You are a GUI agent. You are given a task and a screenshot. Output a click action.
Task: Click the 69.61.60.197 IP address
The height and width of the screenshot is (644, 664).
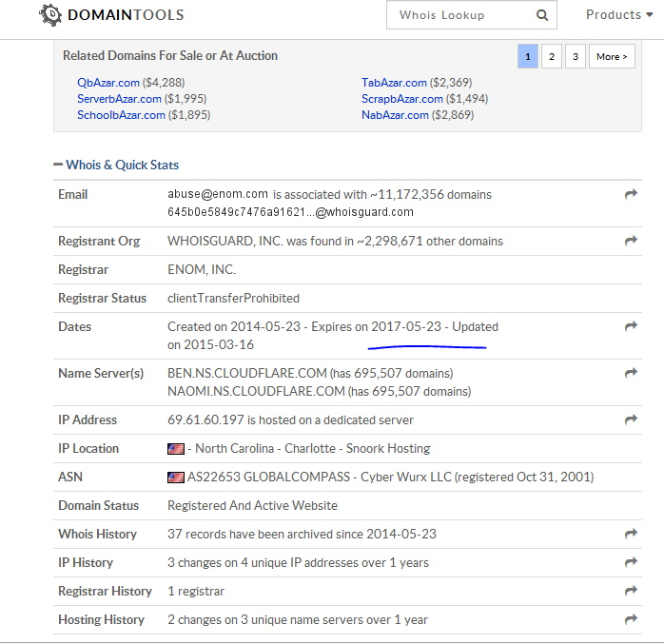coord(205,420)
